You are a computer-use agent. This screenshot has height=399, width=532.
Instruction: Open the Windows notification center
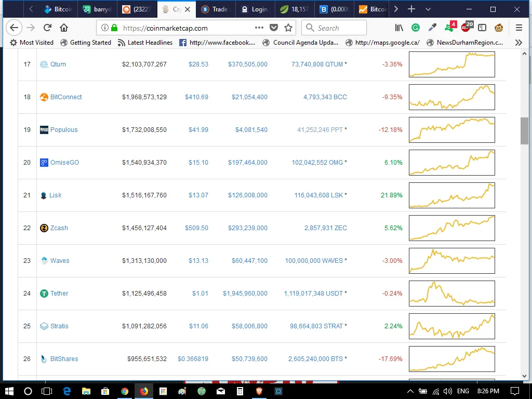click(x=515, y=391)
